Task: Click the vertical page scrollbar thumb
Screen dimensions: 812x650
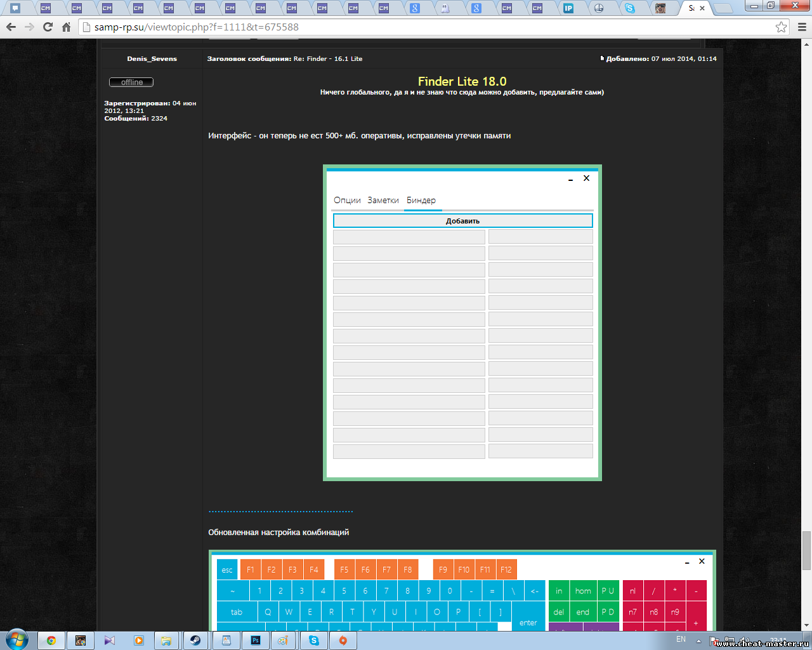Action: tap(806, 550)
